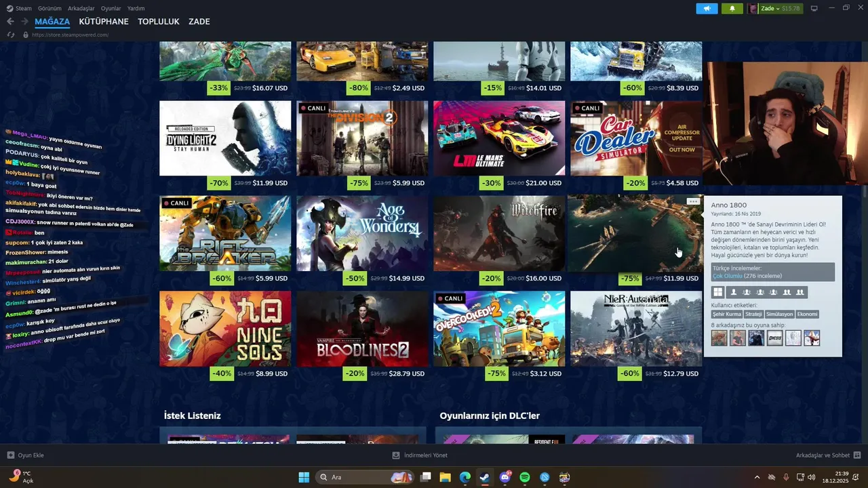
Task: Open Arkadaşlar ve Sohbet friends chat
Action: (x=828, y=455)
